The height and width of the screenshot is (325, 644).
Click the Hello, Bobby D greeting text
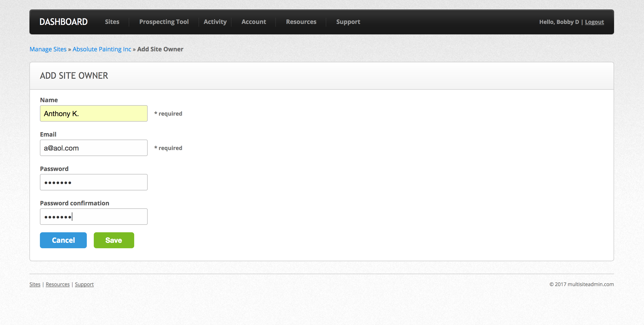pyautogui.click(x=559, y=22)
